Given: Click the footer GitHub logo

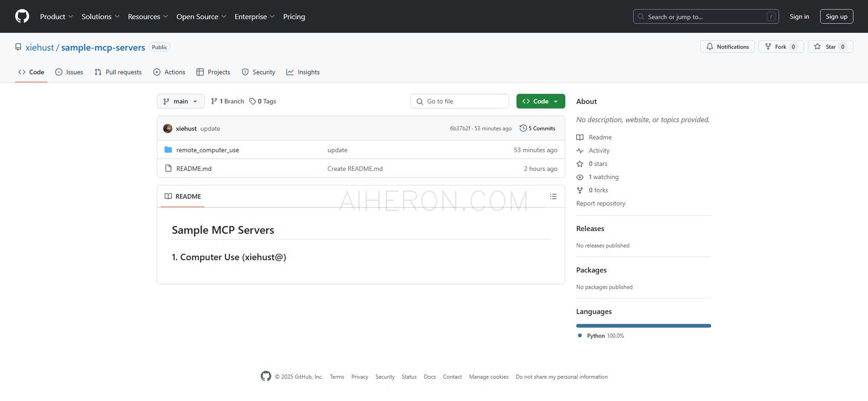Looking at the screenshot, I should coord(266,376).
